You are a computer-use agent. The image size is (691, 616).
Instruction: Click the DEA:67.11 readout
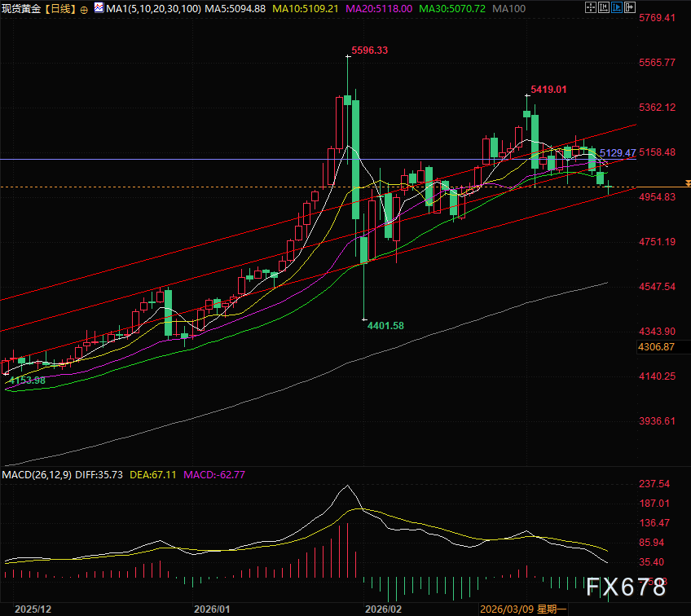[153, 474]
